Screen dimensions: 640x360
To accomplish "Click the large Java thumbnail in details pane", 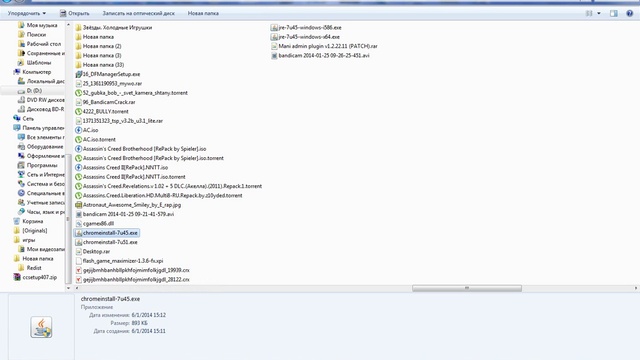I will [41, 327].
